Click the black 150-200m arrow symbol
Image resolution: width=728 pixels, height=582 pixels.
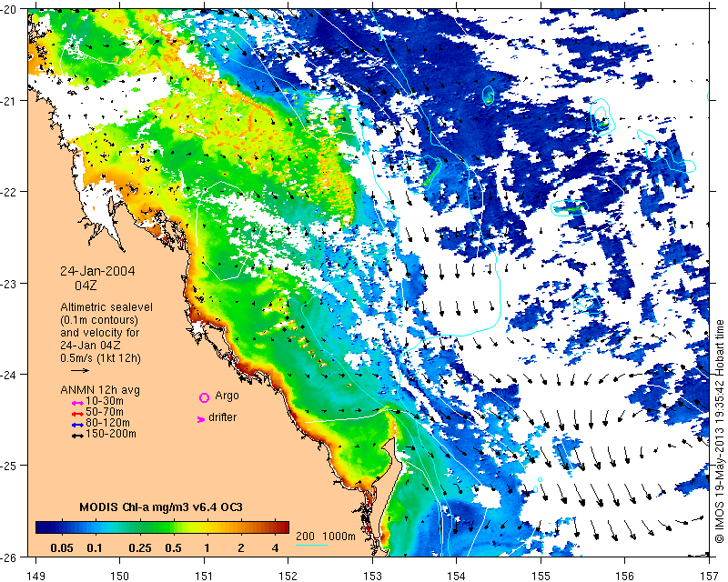click(77, 436)
